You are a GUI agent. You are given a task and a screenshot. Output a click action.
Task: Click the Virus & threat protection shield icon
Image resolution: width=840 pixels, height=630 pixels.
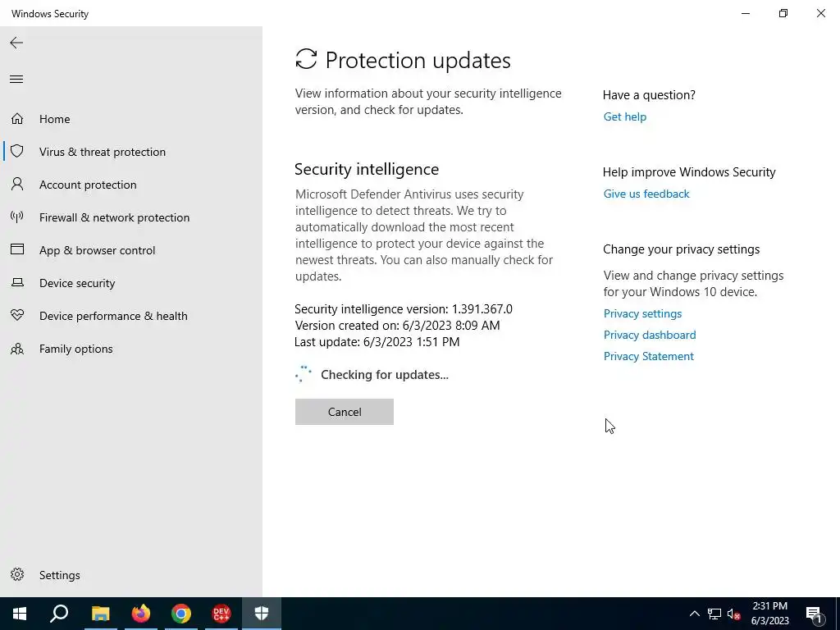point(17,151)
